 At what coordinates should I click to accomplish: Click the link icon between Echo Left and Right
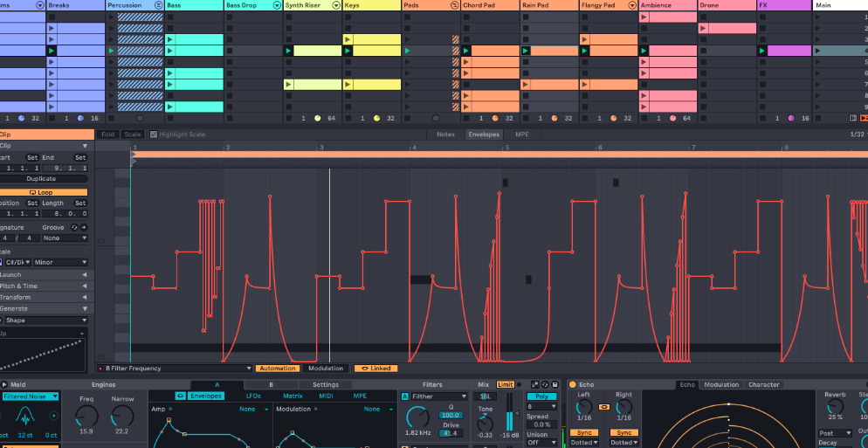point(603,406)
